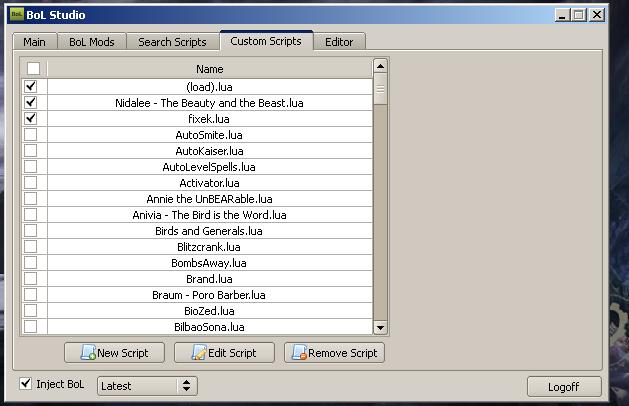The image size is (629, 406).
Task: Click the scrollbar down arrow
Action: pyautogui.click(x=380, y=327)
